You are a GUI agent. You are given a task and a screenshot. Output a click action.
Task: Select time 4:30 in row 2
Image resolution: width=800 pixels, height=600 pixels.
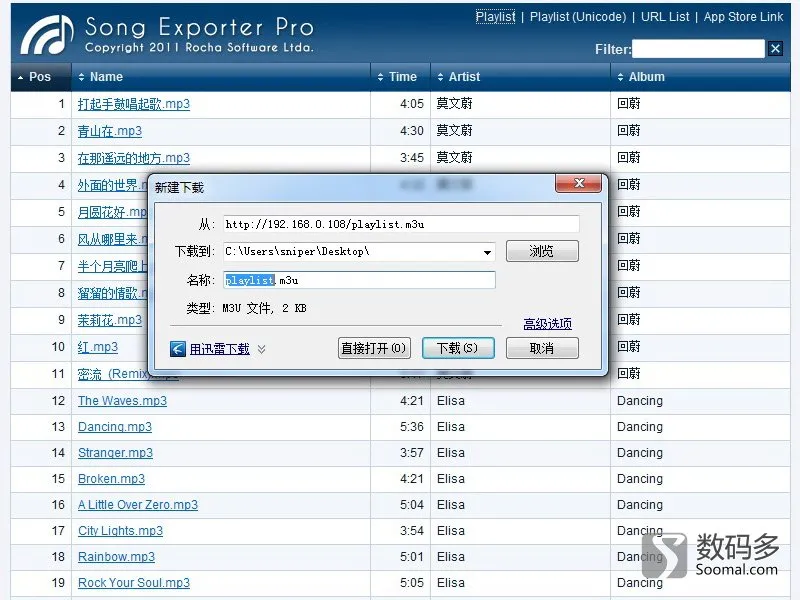click(412, 131)
